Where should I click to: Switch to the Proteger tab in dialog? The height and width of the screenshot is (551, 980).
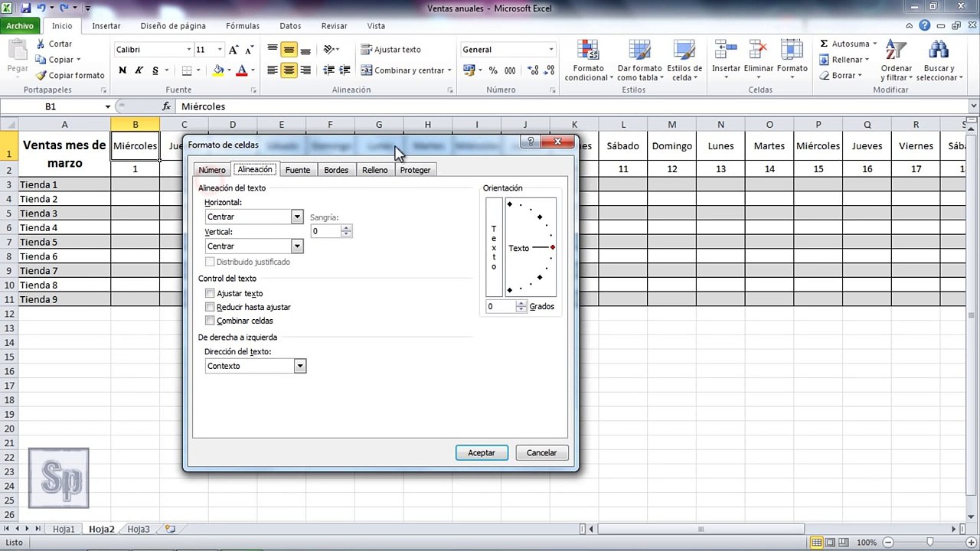coord(415,170)
